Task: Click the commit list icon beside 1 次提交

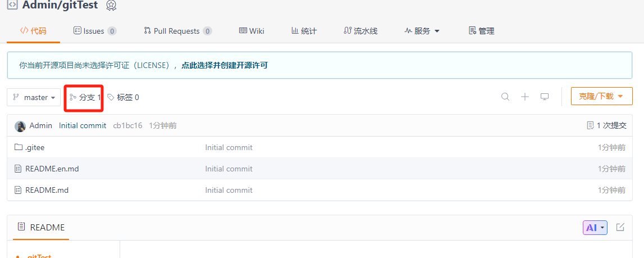Action: [591, 125]
